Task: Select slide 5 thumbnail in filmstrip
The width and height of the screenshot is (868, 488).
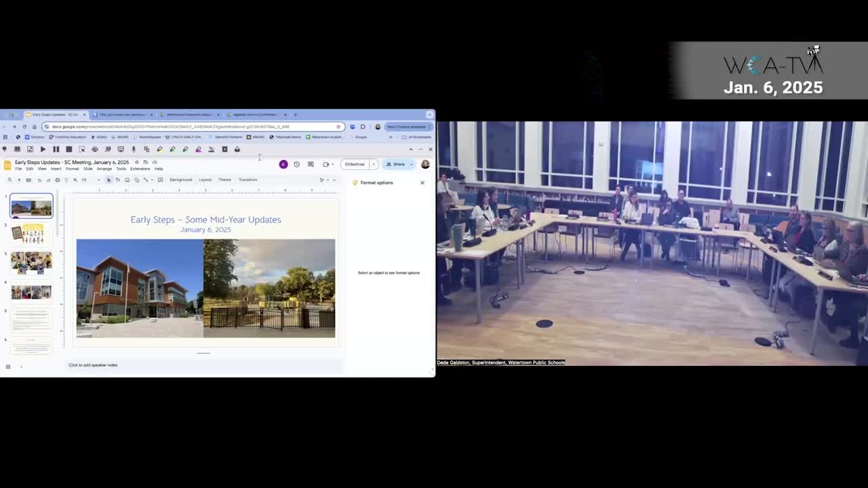Action: [31, 320]
